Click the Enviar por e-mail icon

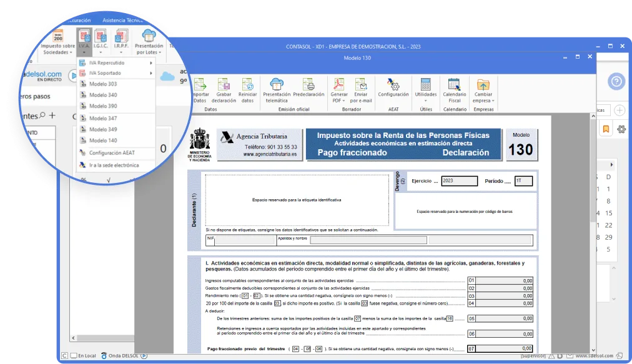point(361,85)
